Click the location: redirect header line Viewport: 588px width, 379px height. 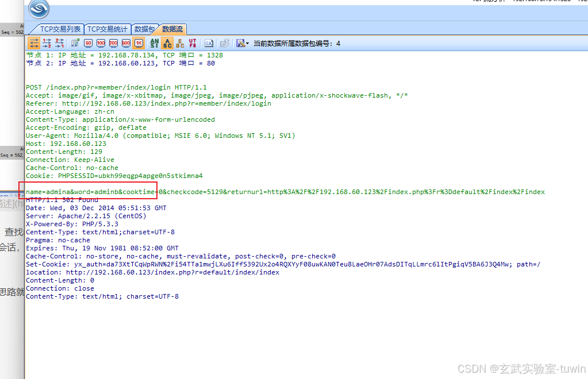(x=153, y=272)
